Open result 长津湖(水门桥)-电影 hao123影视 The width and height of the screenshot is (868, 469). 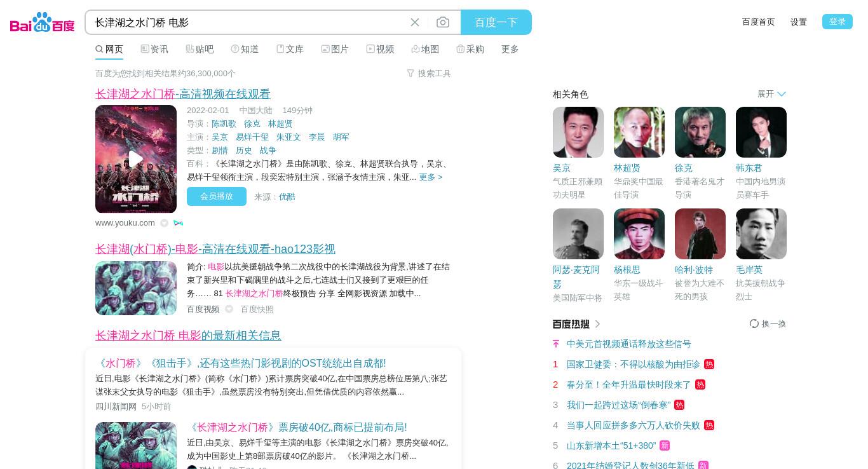point(215,248)
